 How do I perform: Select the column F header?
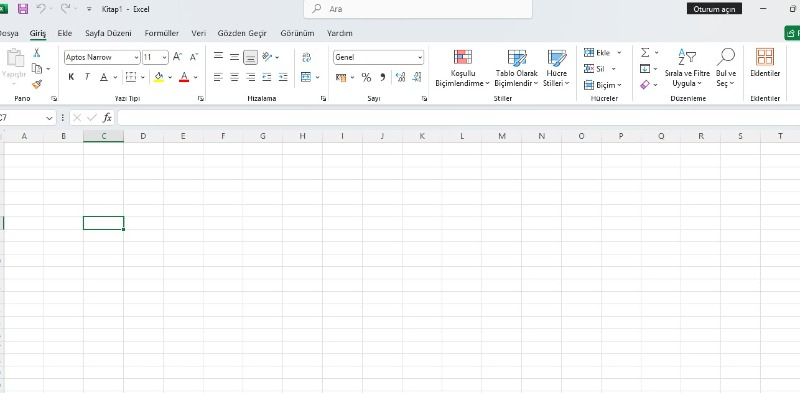(x=223, y=136)
